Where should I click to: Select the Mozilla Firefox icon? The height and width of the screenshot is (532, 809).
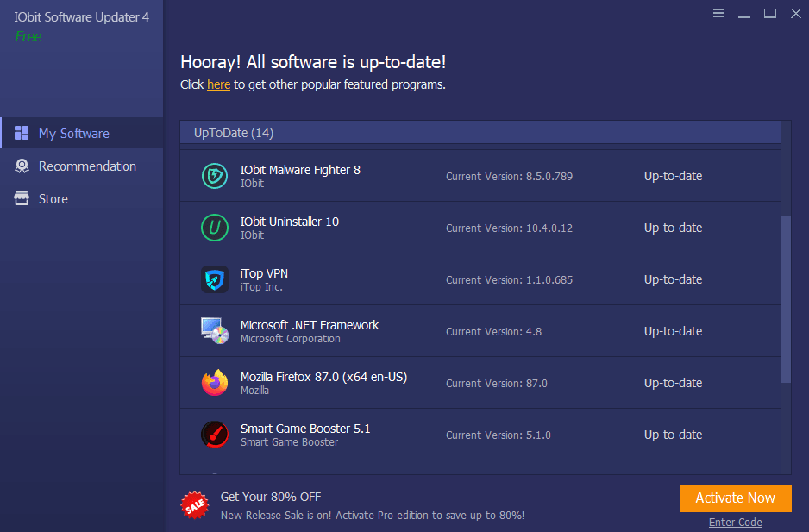[214, 382]
